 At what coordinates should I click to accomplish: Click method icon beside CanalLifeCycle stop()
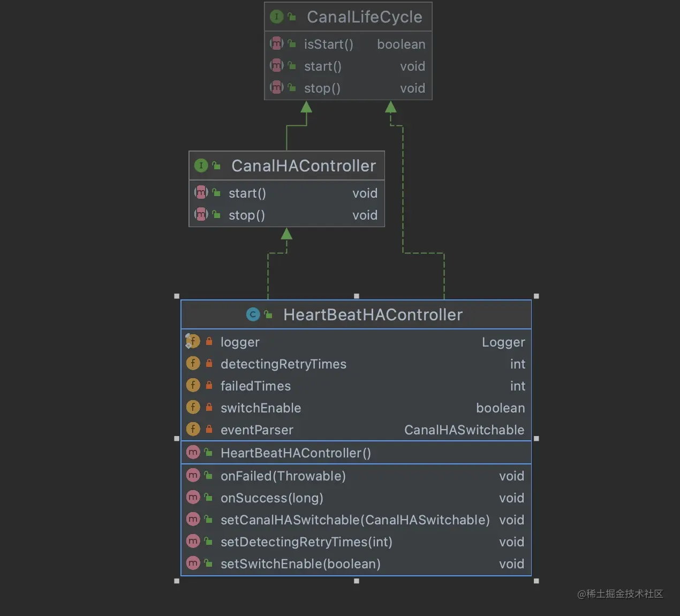click(x=276, y=87)
